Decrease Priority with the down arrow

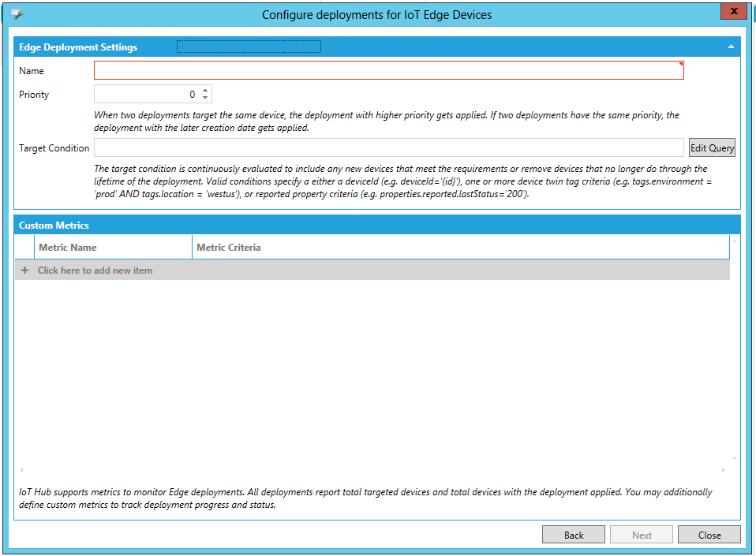pos(206,99)
